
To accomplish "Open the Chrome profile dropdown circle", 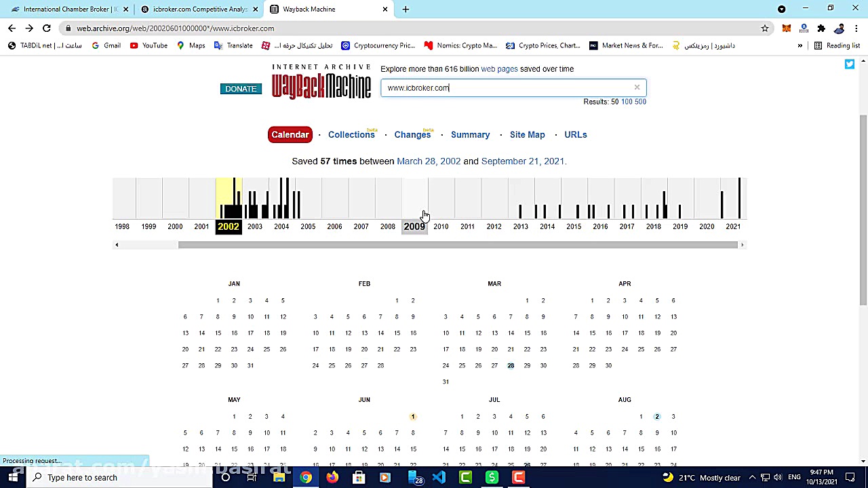I will coord(782,9).
